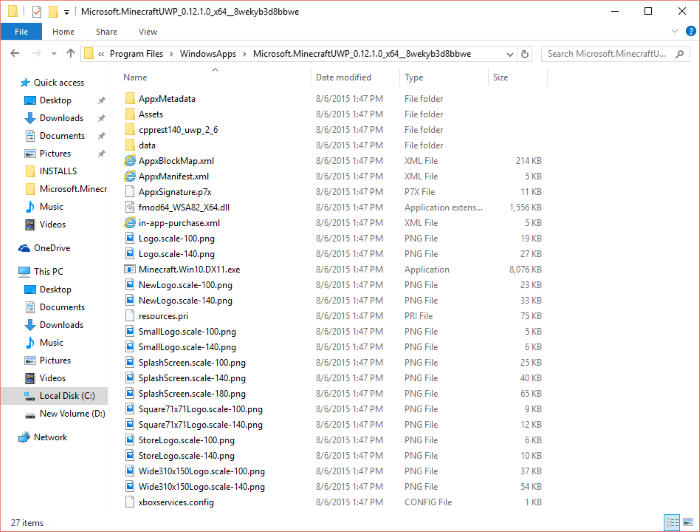Click SmallLogo.scale-100.png file name
700x532 pixels.
click(x=187, y=332)
